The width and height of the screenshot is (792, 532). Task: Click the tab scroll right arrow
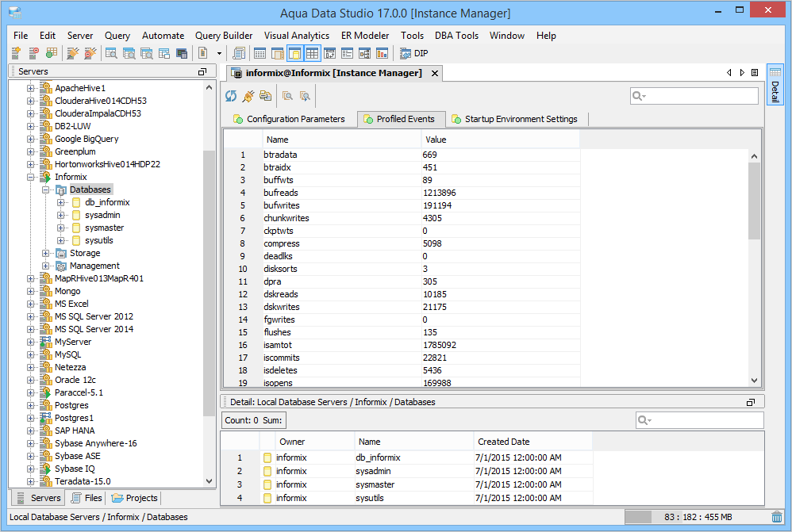742,73
